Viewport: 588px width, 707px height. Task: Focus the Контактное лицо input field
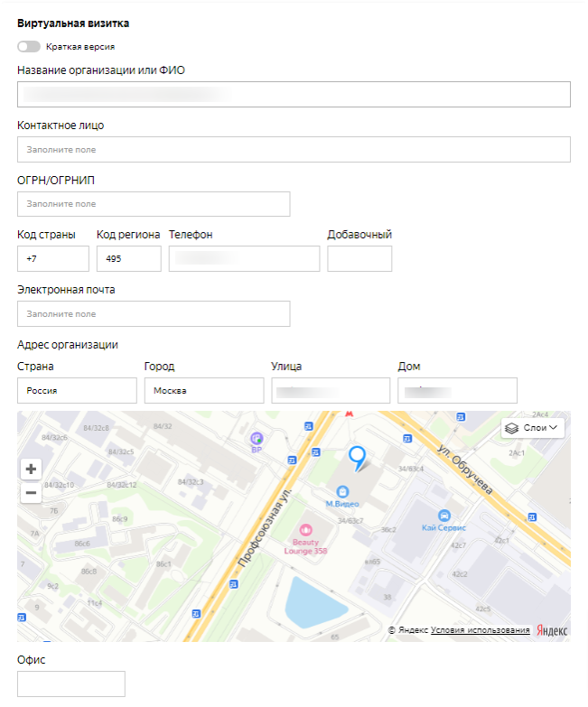(x=294, y=150)
